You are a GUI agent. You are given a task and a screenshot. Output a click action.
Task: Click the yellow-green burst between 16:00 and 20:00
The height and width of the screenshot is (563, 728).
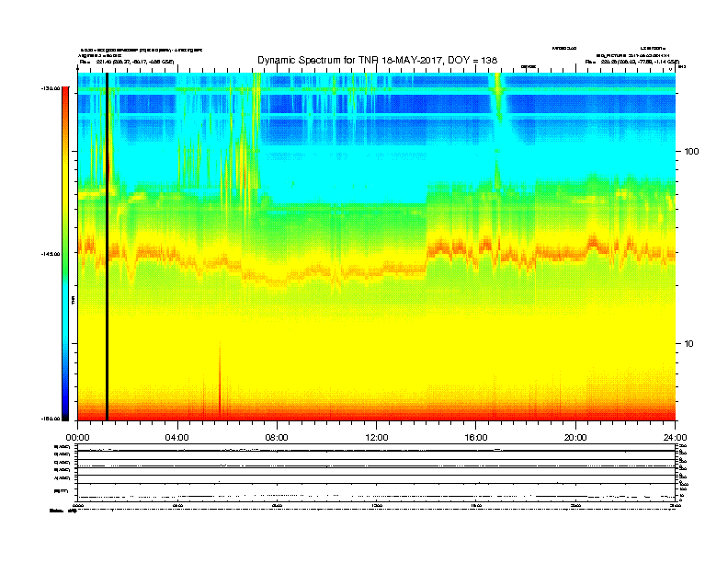(x=498, y=98)
